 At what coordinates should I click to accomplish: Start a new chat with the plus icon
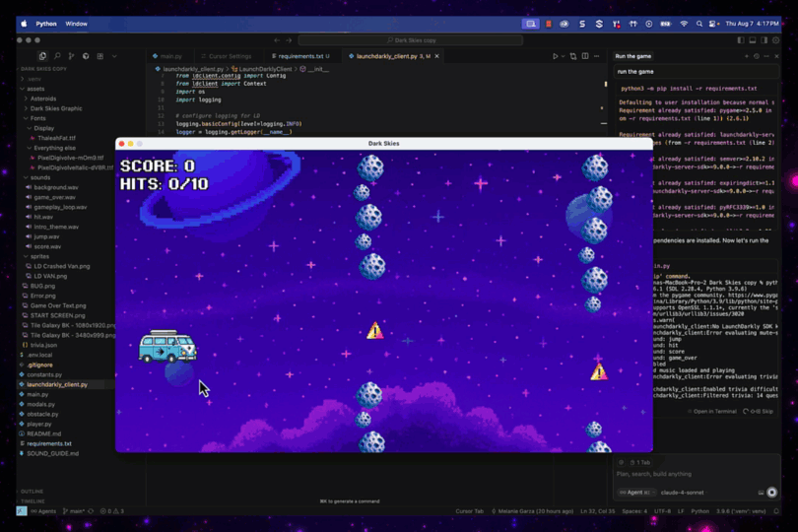(x=746, y=56)
